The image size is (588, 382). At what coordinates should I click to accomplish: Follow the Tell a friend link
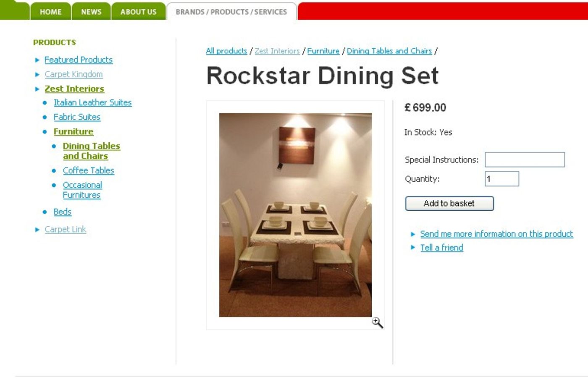coord(442,248)
